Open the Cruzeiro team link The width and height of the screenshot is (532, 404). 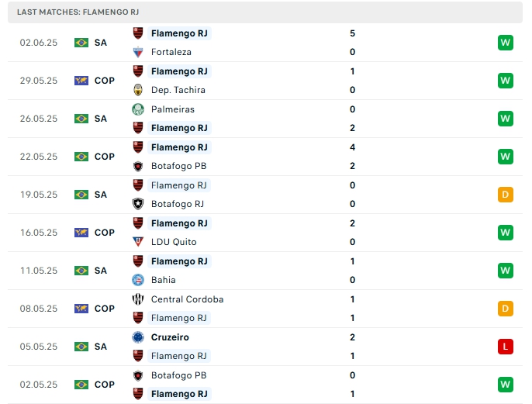click(170, 337)
